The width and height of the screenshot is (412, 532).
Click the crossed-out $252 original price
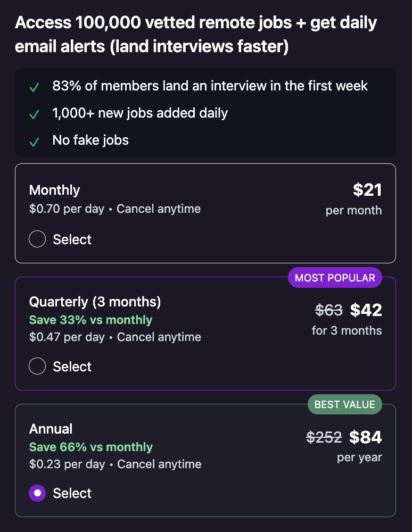coord(324,437)
